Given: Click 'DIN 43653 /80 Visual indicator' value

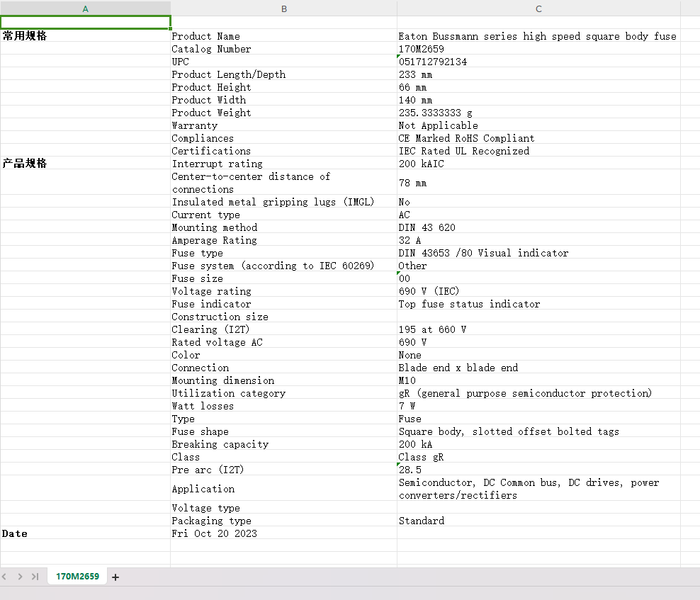Looking at the screenshot, I should pos(538,253).
